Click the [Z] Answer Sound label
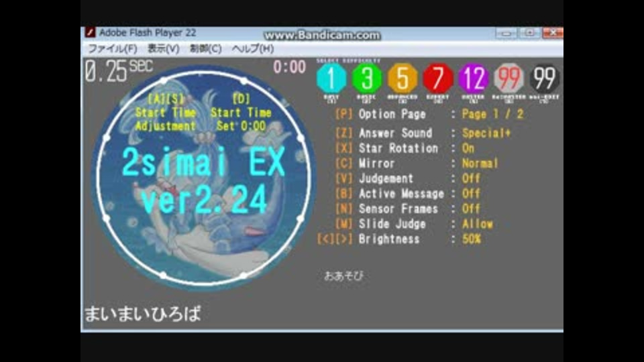The image size is (644, 362). pos(384,133)
